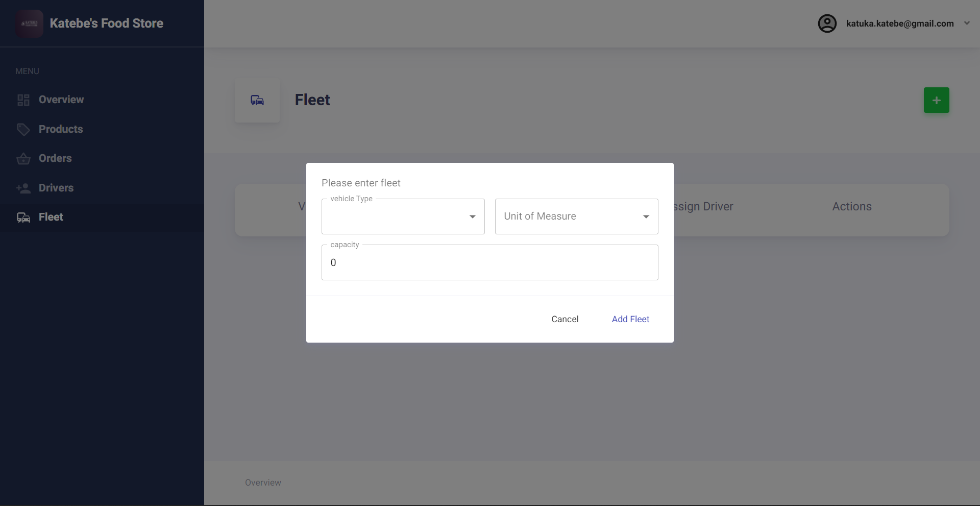Viewport: 980px width, 506px height.
Task: Expand the account menu chevron
Action: coord(967,23)
